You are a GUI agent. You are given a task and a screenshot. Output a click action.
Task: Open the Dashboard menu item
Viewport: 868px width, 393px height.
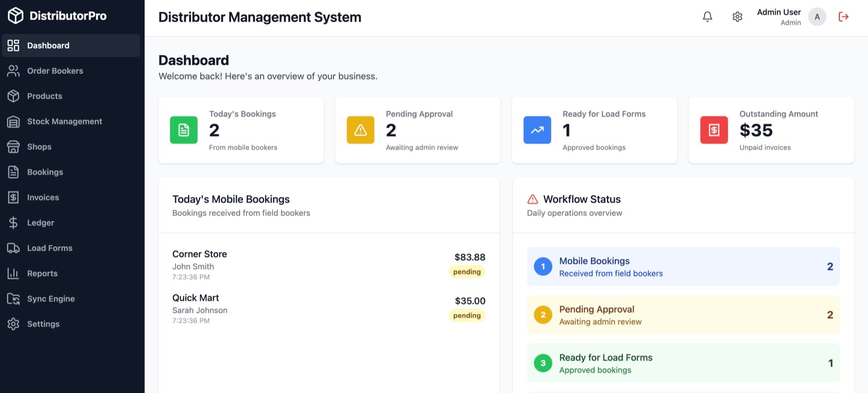(x=71, y=45)
